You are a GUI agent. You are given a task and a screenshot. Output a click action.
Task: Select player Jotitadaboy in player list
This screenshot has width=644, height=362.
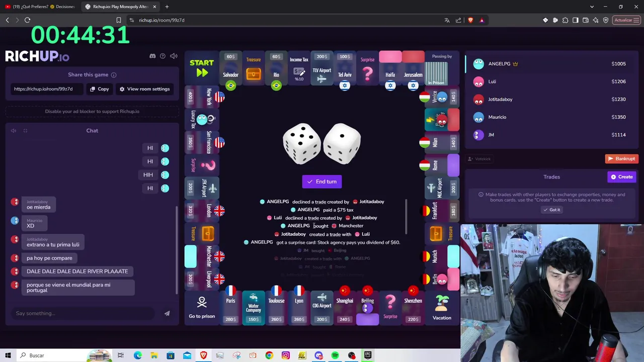[x=550, y=99]
